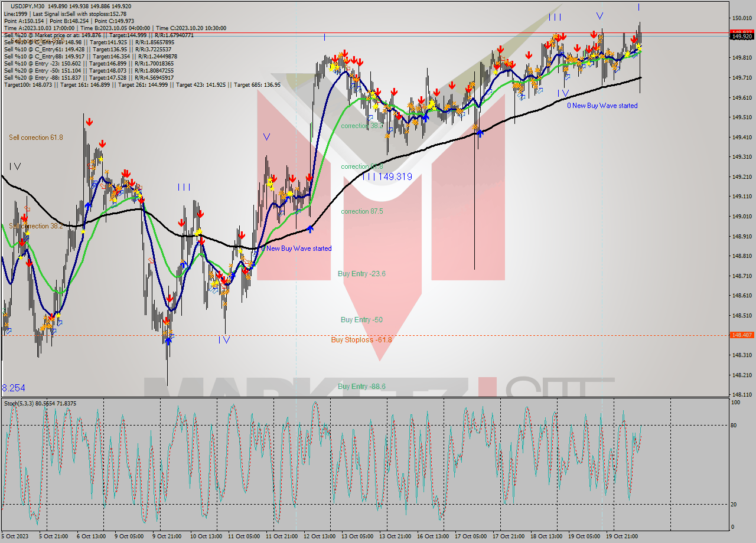Click the 150.010 price axis value

(x=742, y=18)
